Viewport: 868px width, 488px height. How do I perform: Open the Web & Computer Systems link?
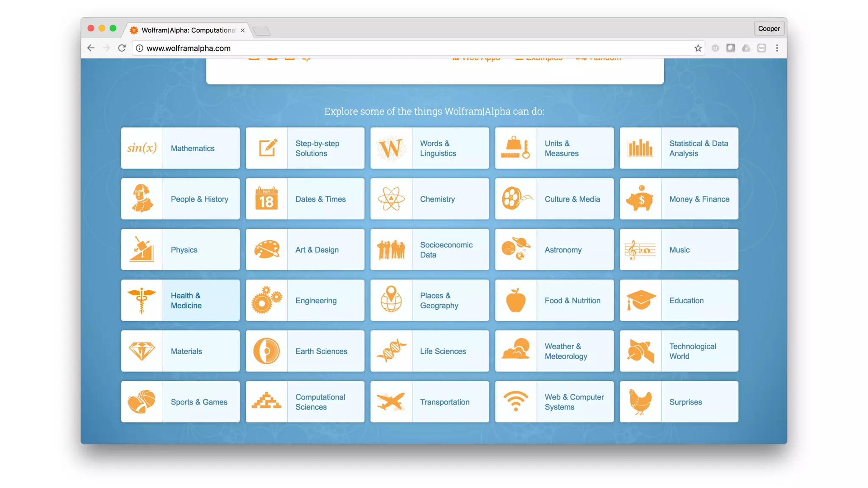574,402
